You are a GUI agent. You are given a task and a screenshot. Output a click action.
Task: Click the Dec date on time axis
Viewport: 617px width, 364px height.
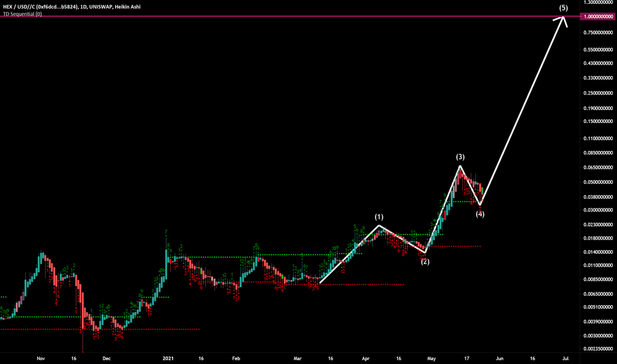click(x=107, y=359)
